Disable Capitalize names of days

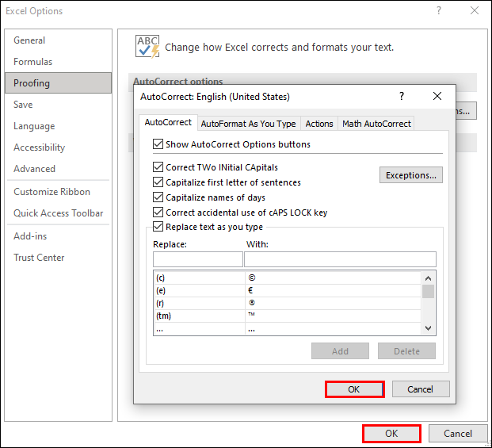coord(158,197)
